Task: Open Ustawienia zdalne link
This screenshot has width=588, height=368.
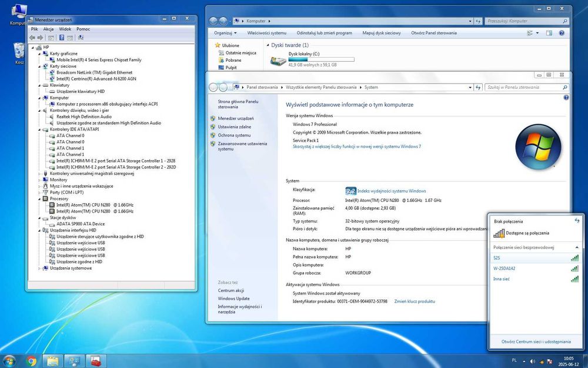Action: [x=235, y=127]
